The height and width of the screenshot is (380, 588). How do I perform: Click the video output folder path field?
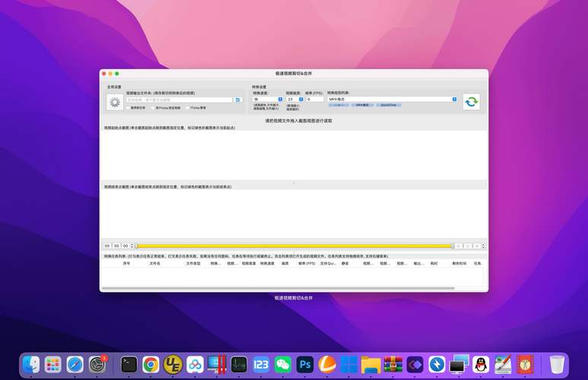click(179, 100)
